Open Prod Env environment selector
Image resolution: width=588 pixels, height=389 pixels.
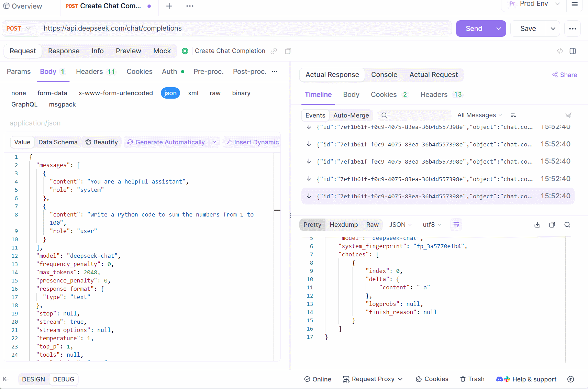(x=534, y=4)
